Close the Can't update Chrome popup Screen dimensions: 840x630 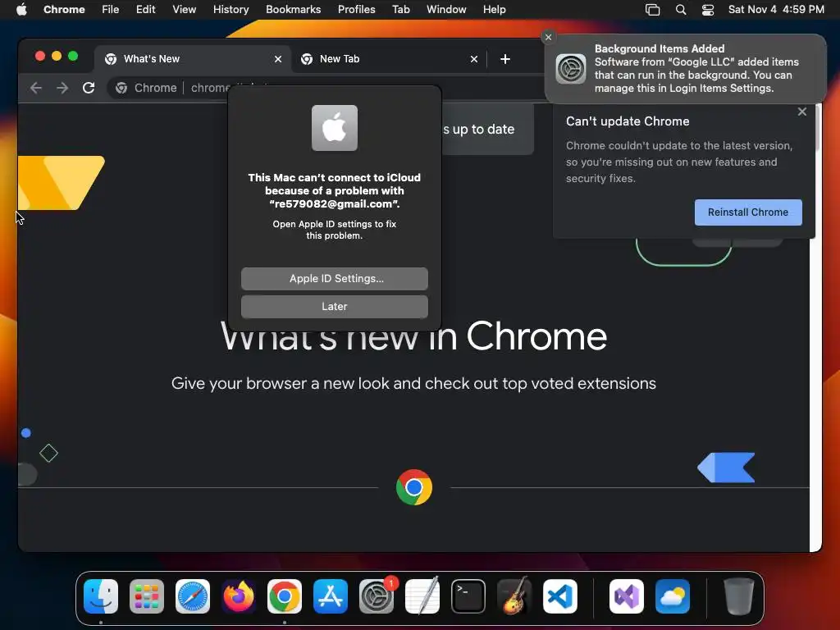pos(802,112)
